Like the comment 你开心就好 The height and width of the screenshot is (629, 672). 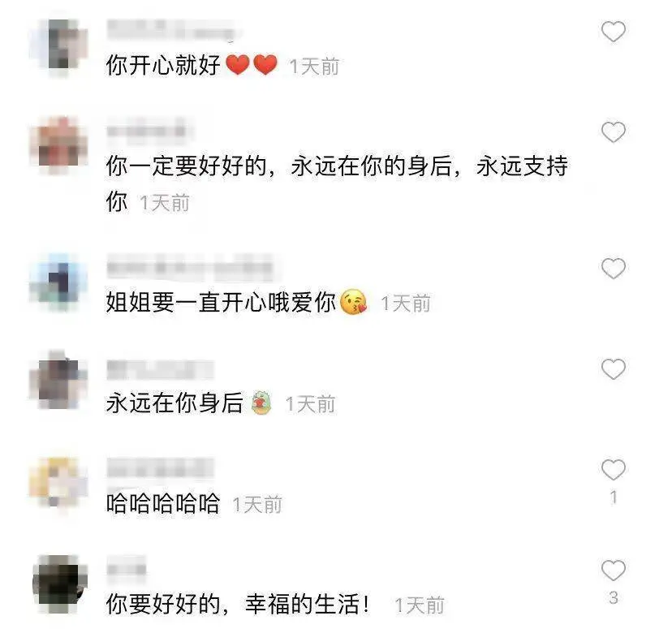click(x=614, y=32)
